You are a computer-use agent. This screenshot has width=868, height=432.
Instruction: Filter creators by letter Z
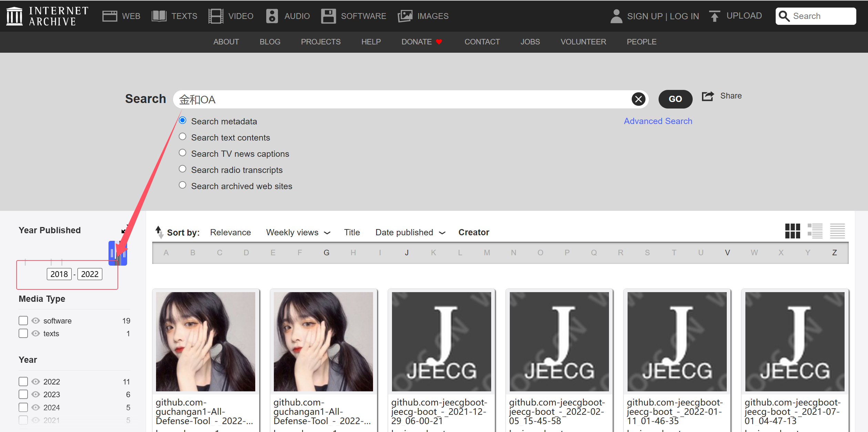(834, 253)
